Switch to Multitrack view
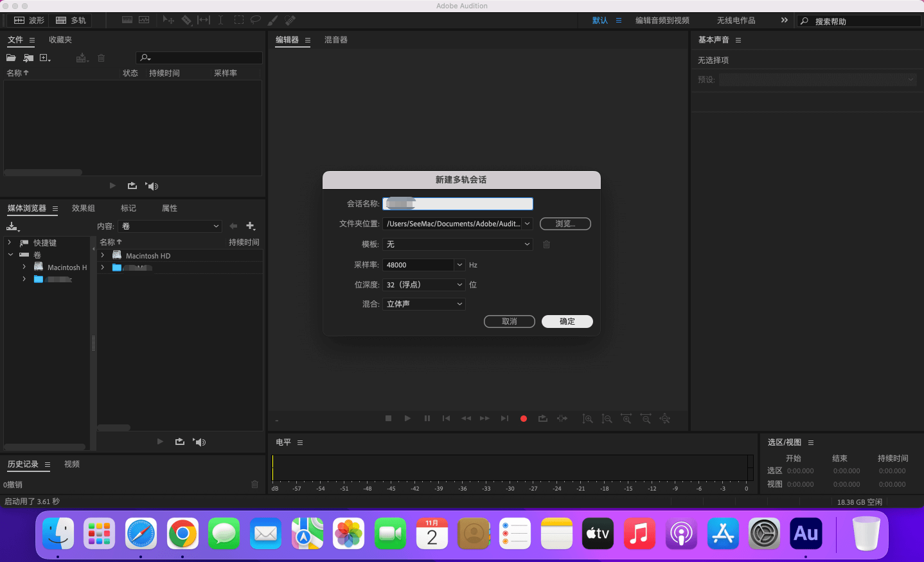924x562 pixels. click(x=71, y=21)
